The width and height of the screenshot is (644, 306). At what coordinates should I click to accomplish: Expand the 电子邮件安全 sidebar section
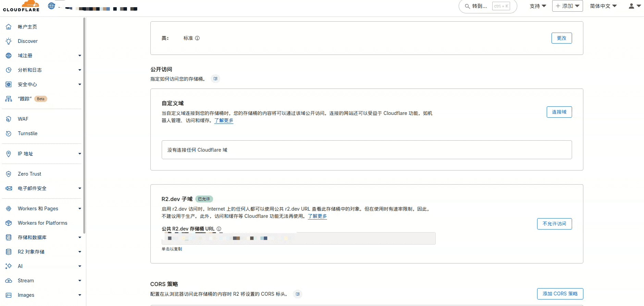click(x=80, y=188)
